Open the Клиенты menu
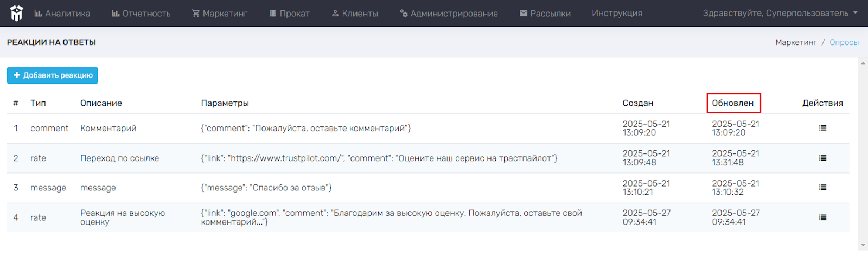This screenshot has height=256, width=868. pyautogui.click(x=355, y=13)
